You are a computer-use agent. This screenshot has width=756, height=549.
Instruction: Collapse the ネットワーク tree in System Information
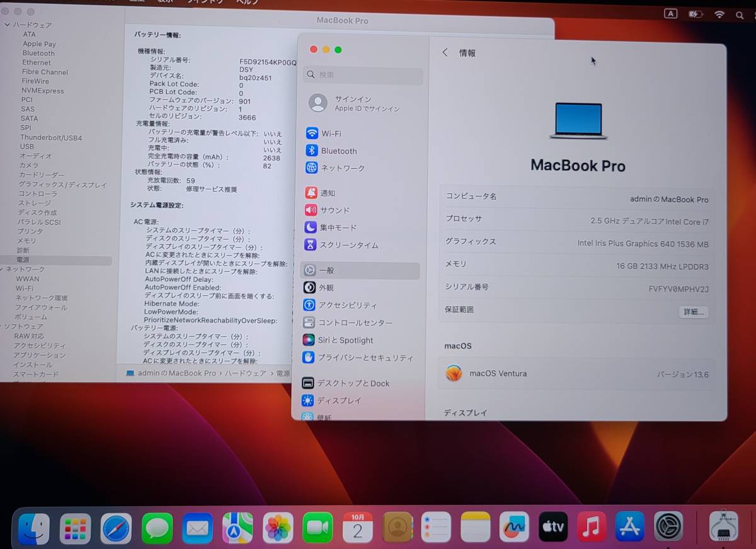3,269
